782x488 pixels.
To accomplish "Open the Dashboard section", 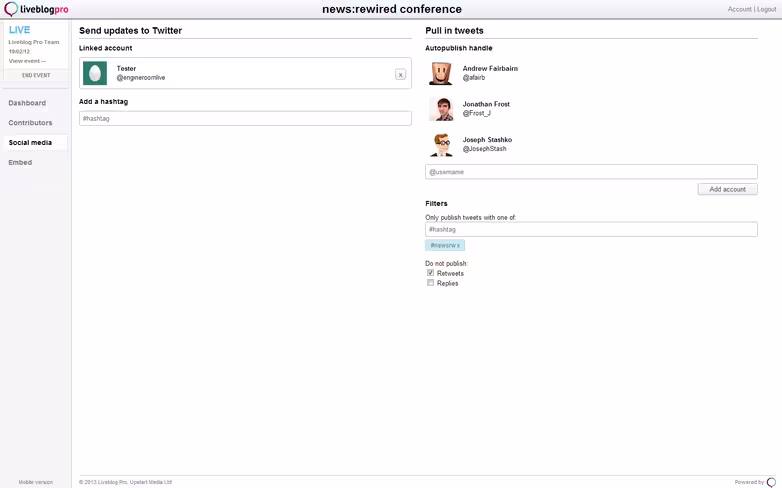I will [27, 103].
